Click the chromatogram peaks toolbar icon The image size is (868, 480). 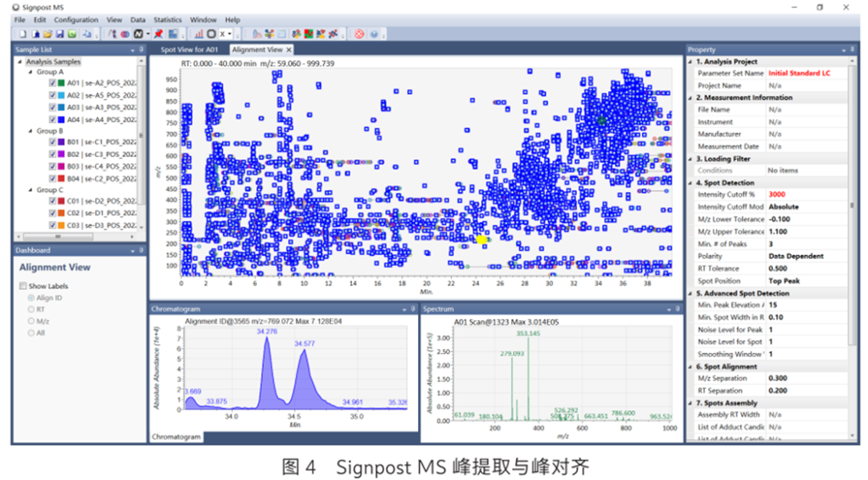256,34
